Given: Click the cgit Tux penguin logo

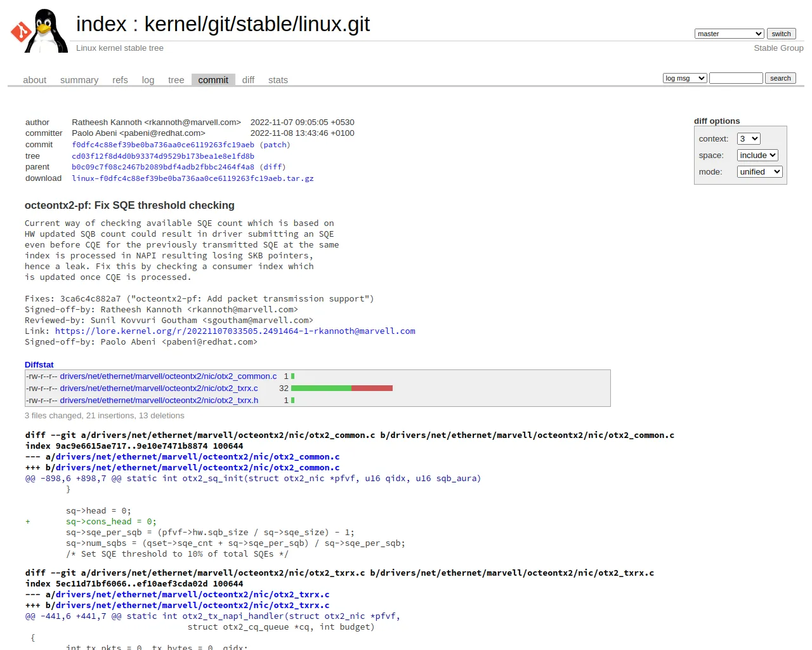Looking at the screenshot, I should click(39, 31).
